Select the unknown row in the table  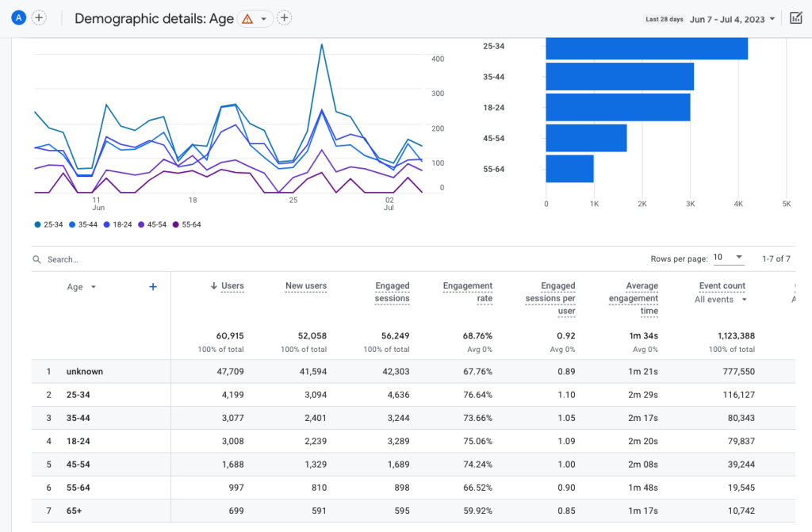[x=84, y=371]
